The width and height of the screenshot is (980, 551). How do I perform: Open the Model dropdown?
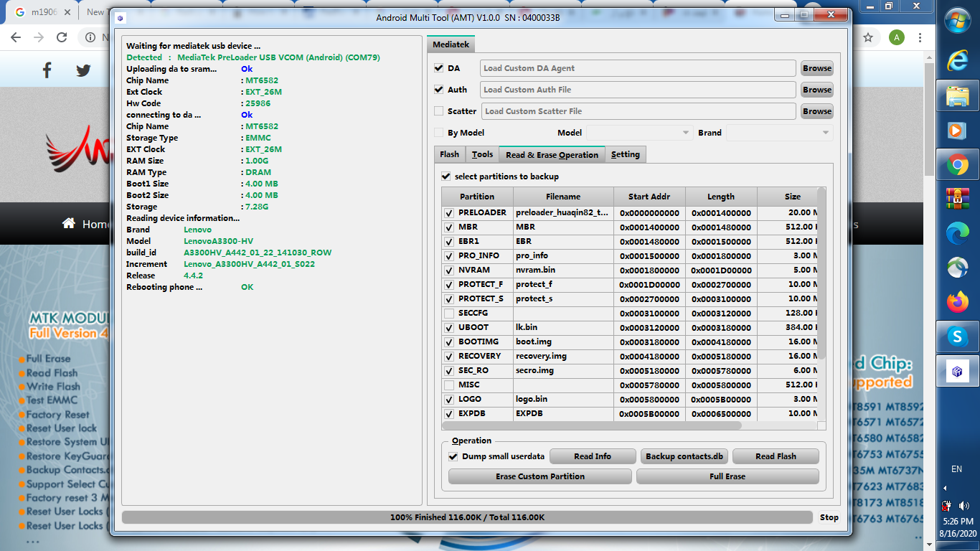(639, 133)
